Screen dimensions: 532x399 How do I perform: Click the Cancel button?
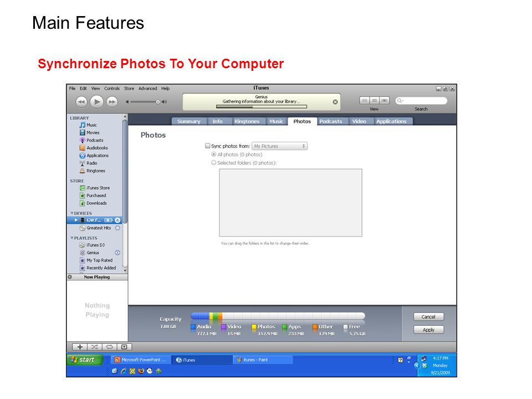point(428,317)
